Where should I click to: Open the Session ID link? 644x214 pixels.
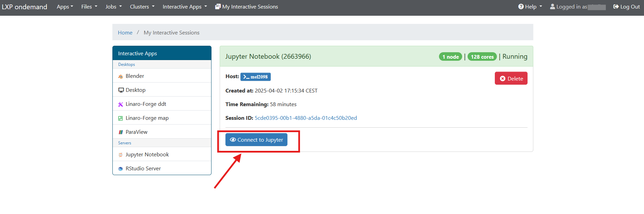pos(305,118)
